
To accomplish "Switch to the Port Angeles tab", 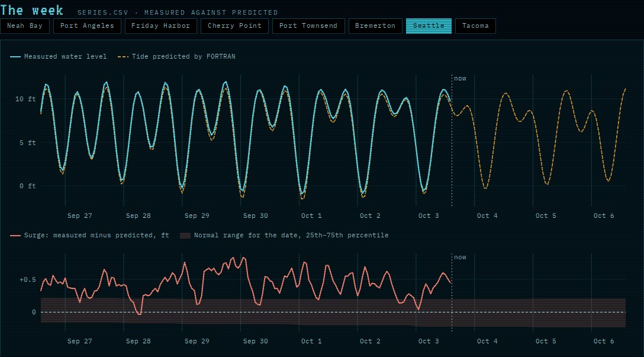I will tap(87, 26).
